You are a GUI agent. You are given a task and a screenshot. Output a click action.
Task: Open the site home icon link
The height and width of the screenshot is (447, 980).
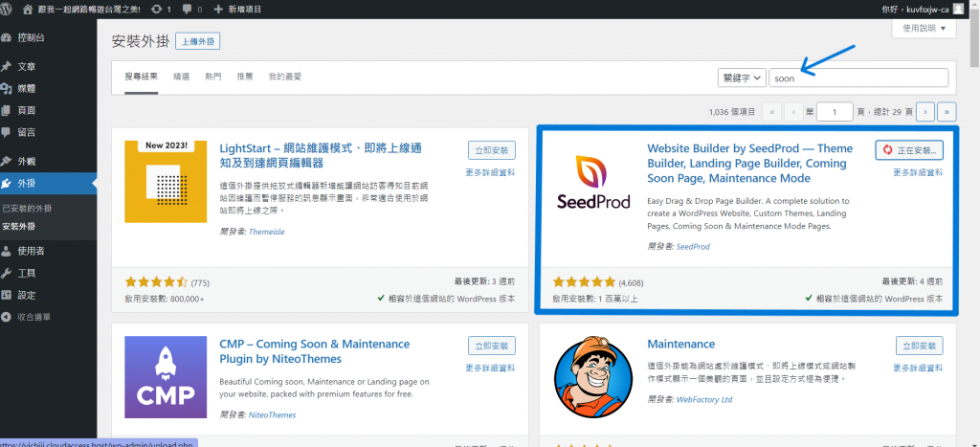pos(28,10)
